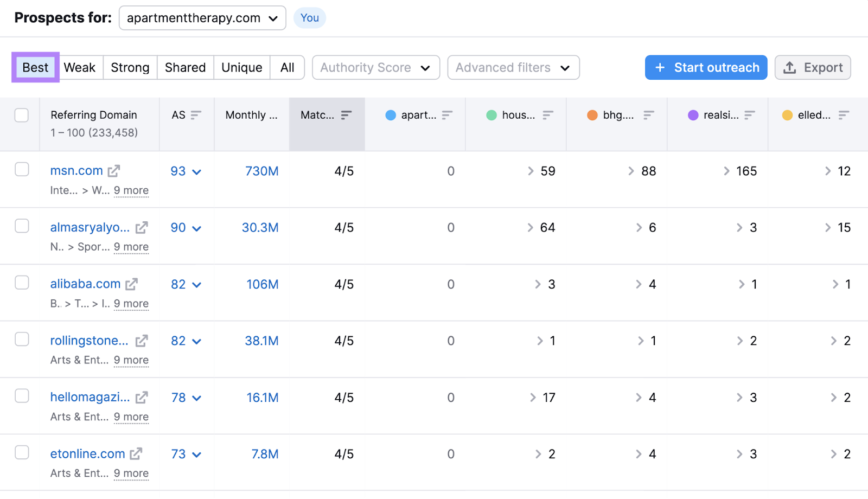
Task: Sort by apart... column icon
Action: [447, 115]
